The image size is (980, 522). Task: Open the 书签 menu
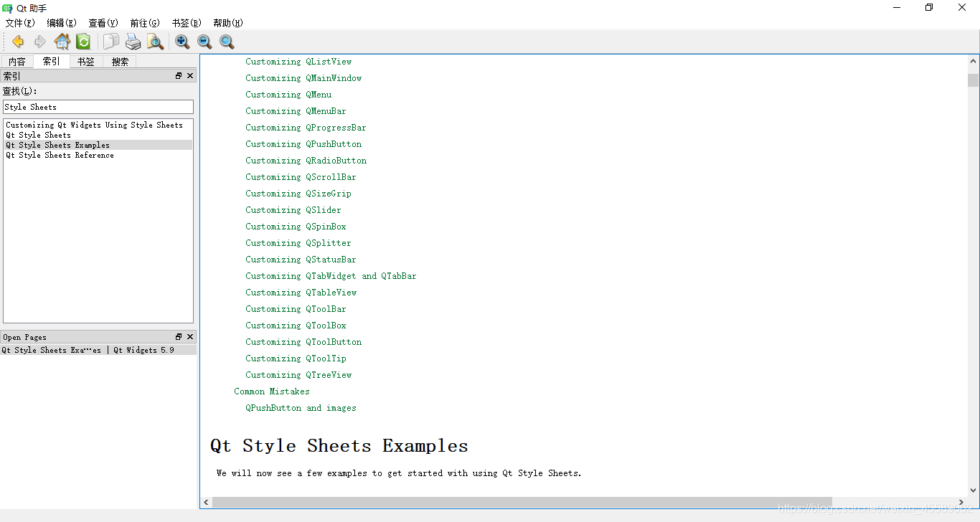185,22
